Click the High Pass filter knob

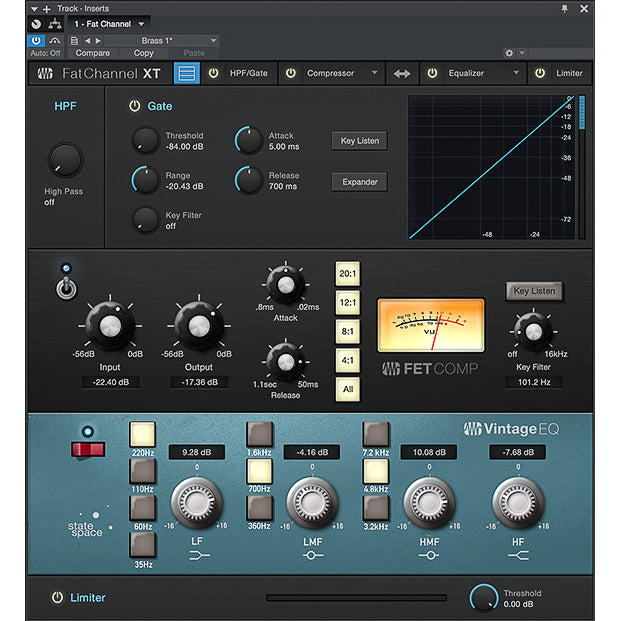65,160
